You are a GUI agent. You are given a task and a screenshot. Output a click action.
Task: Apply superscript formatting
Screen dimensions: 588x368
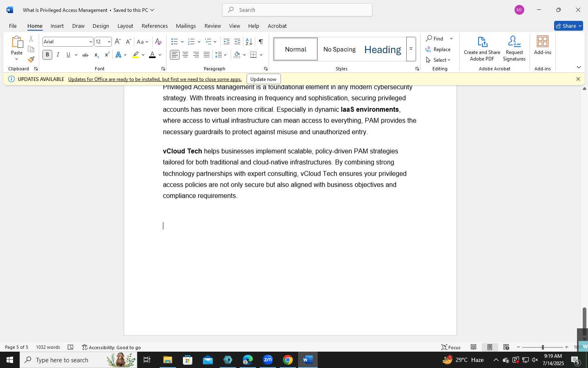tap(107, 55)
